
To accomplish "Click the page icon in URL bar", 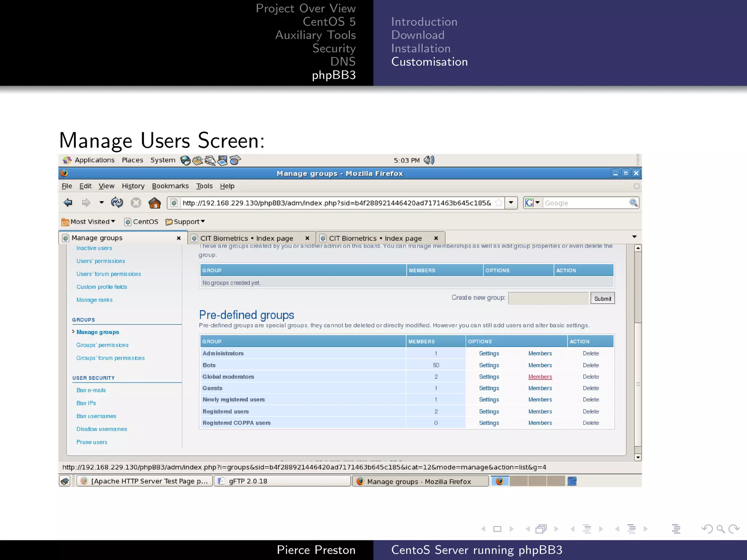I will (x=174, y=203).
